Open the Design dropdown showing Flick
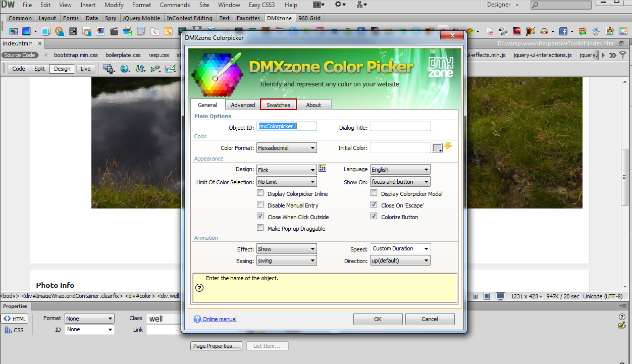 (287, 170)
